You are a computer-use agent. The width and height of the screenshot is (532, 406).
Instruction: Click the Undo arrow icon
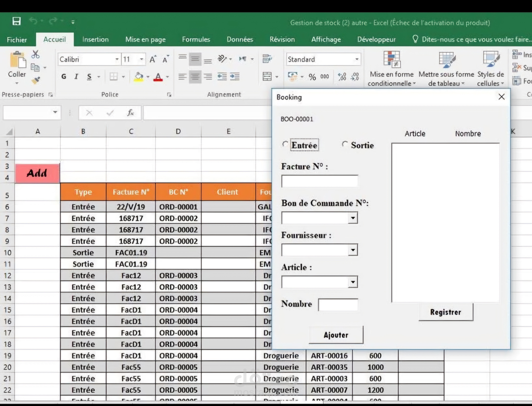[x=33, y=21]
